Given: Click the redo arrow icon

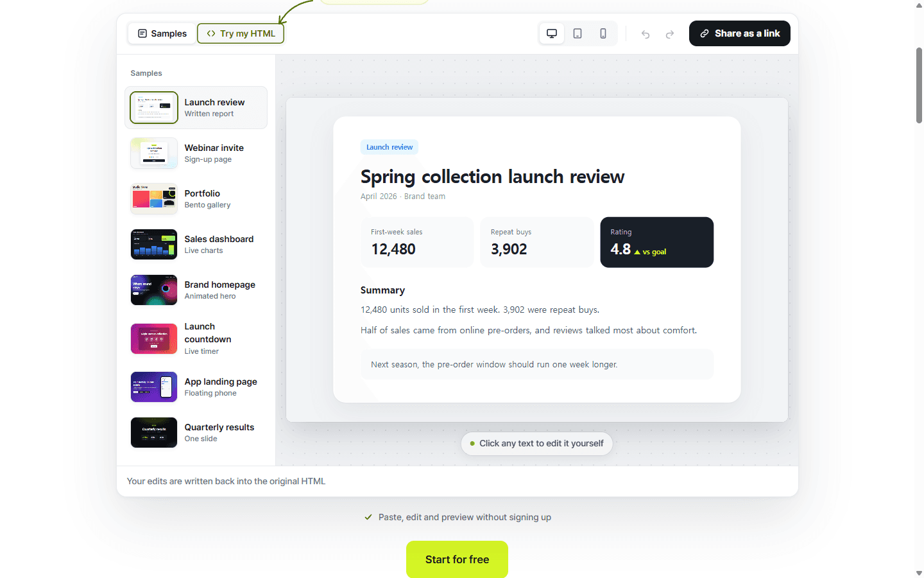Looking at the screenshot, I should [x=670, y=34].
